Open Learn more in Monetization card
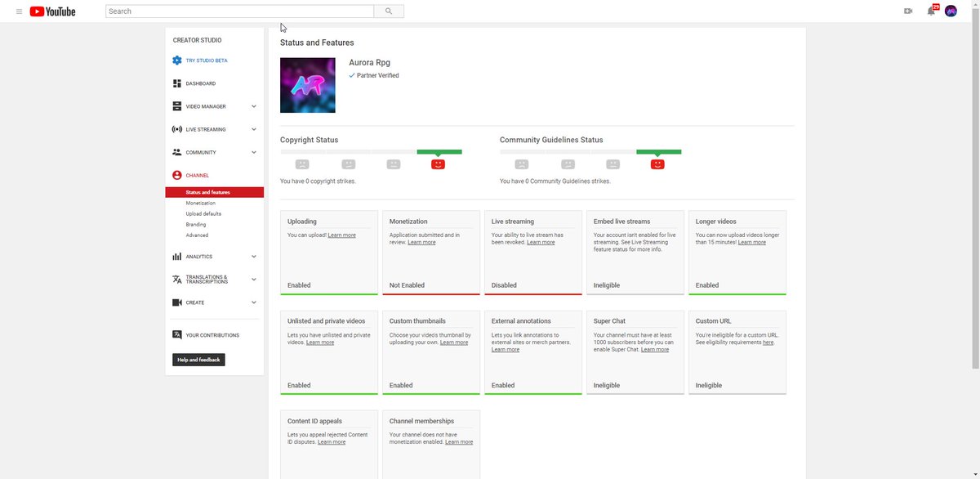This screenshot has height=479, width=980. [x=421, y=243]
